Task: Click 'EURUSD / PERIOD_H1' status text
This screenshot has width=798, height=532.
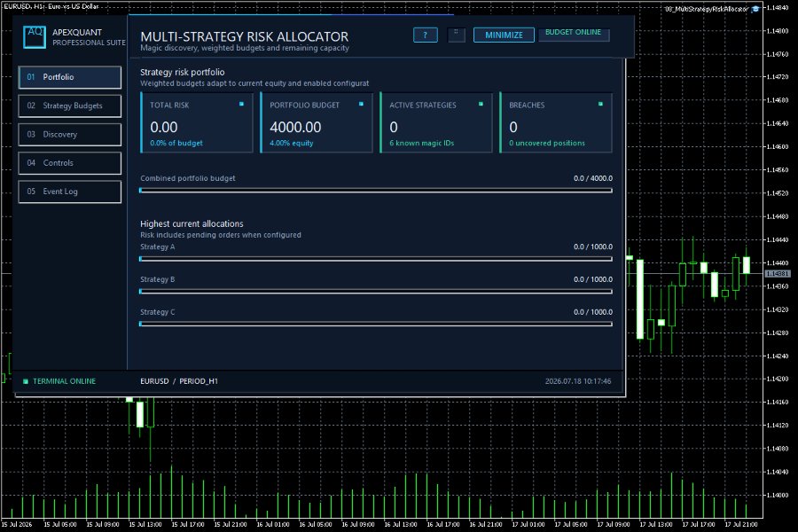Action: pos(179,381)
